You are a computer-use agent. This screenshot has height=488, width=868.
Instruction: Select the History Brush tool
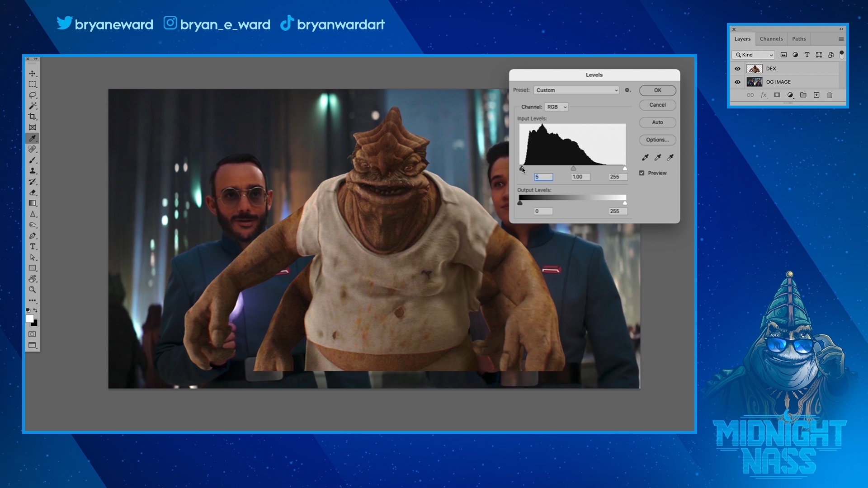tap(33, 182)
